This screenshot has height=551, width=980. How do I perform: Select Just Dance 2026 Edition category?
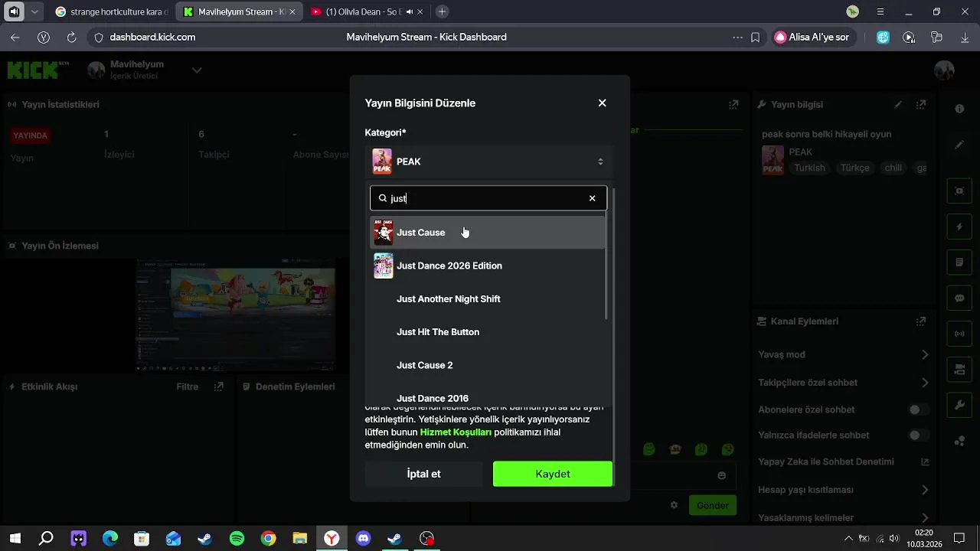pos(488,266)
